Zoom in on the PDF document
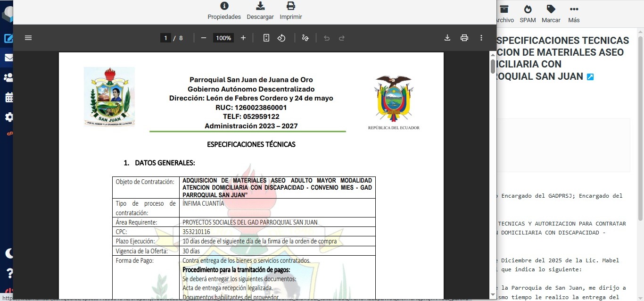 [243, 38]
